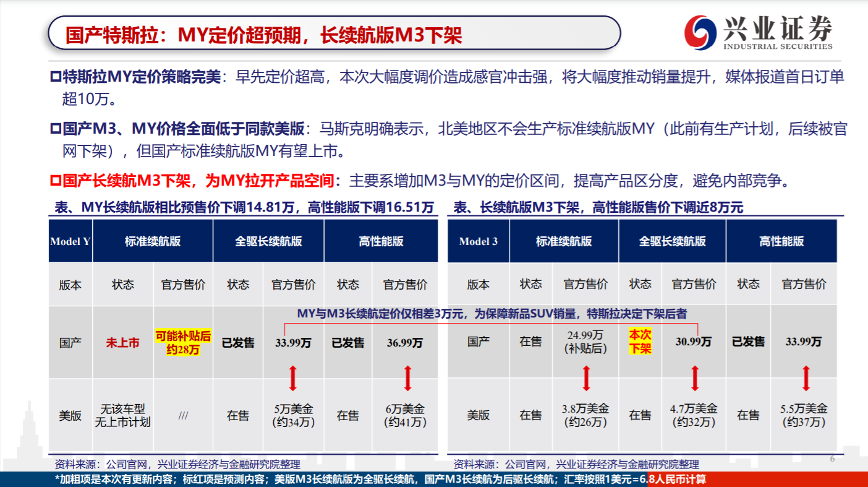
Task: Click the '33.99万' price in the Model Y table
Action: 293,342
